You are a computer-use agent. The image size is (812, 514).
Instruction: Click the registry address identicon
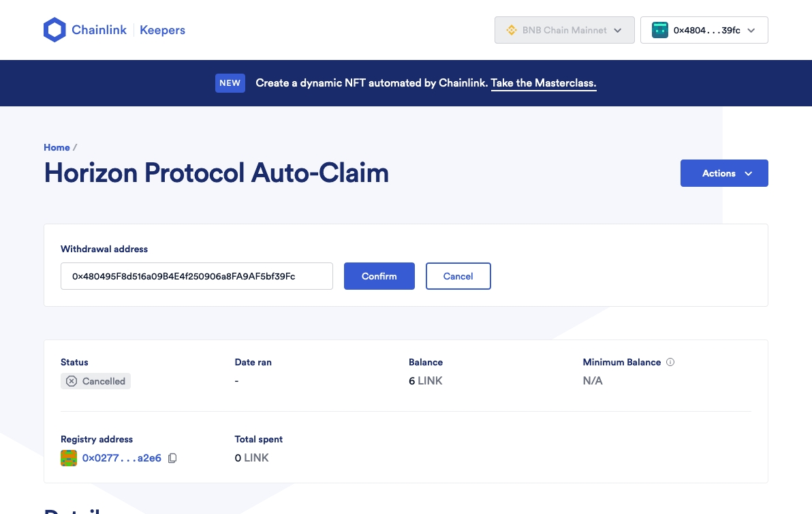[x=69, y=458]
